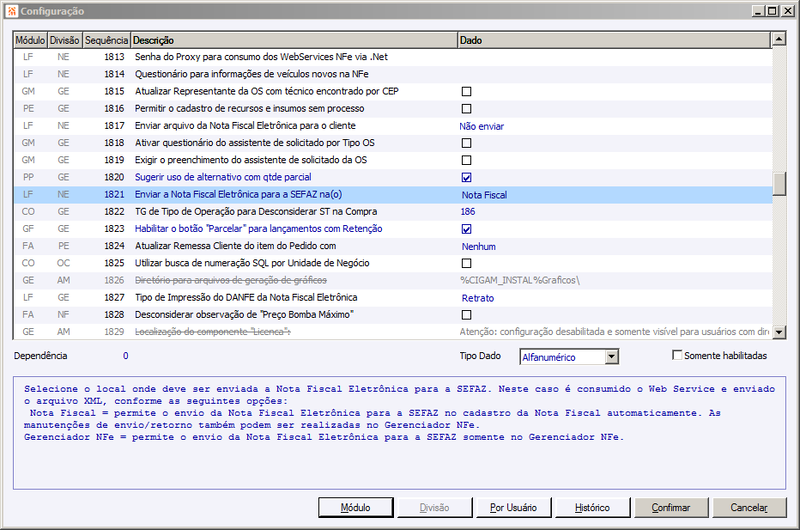Screen dimensions: 800x530
Task: Select 'Não enviar' value in row 1817
Action: (x=482, y=127)
